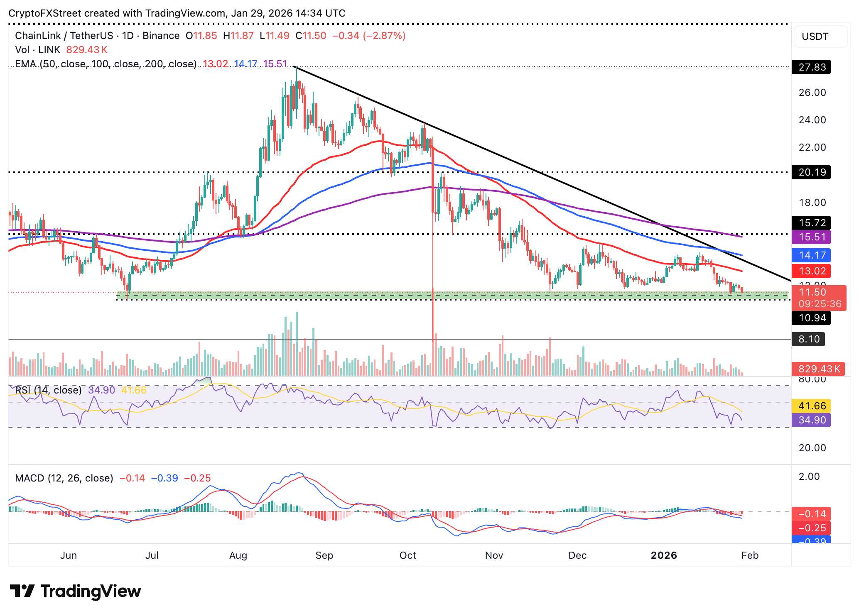Click the MACD (12, 26, close) legend
Screen dimensions: 859x616
click(64, 478)
